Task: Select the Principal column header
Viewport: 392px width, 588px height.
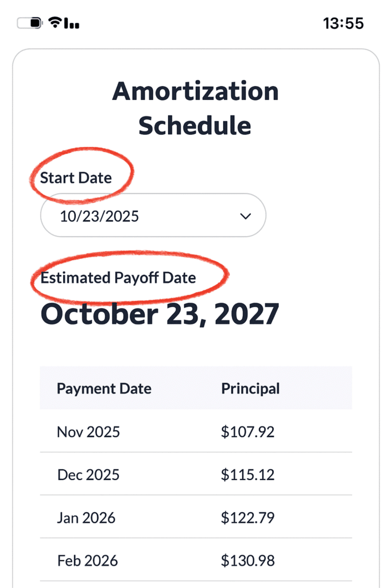Action: (250, 388)
